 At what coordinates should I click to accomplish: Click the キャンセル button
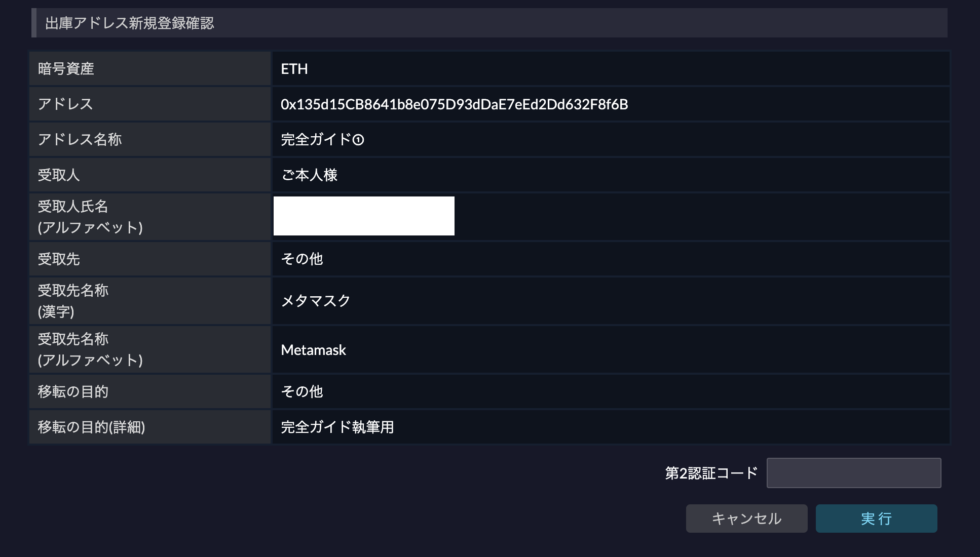click(746, 518)
